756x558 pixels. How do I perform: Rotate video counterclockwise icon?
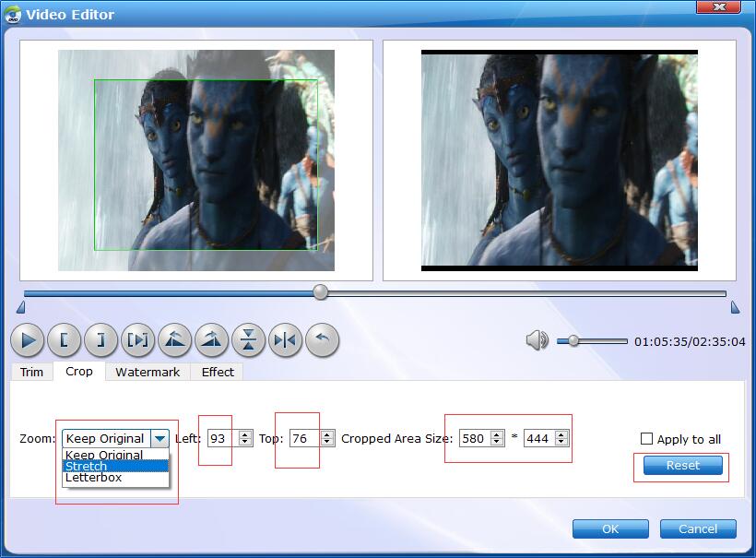174,340
